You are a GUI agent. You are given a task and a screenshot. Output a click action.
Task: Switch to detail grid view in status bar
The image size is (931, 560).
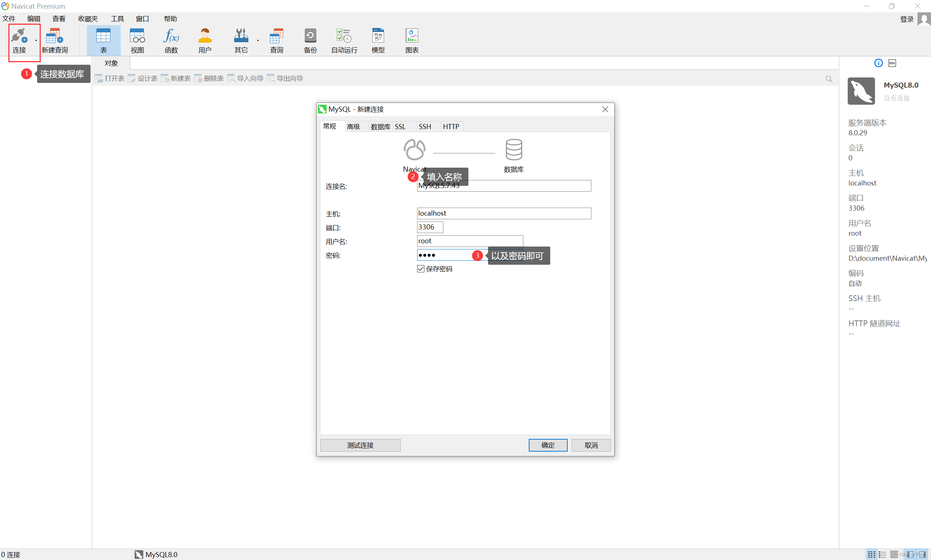[x=894, y=554]
